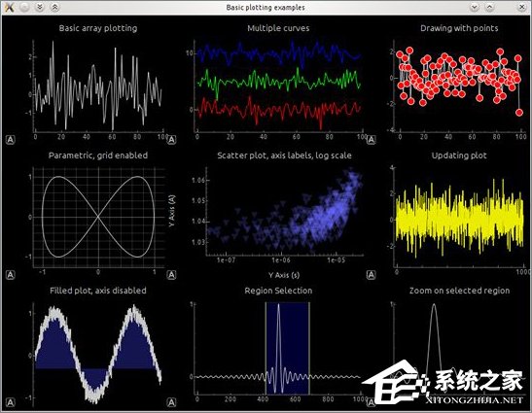Click the green curve in Multiple curves plot
Screen dimensions: 532x413
(x=278, y=82)
